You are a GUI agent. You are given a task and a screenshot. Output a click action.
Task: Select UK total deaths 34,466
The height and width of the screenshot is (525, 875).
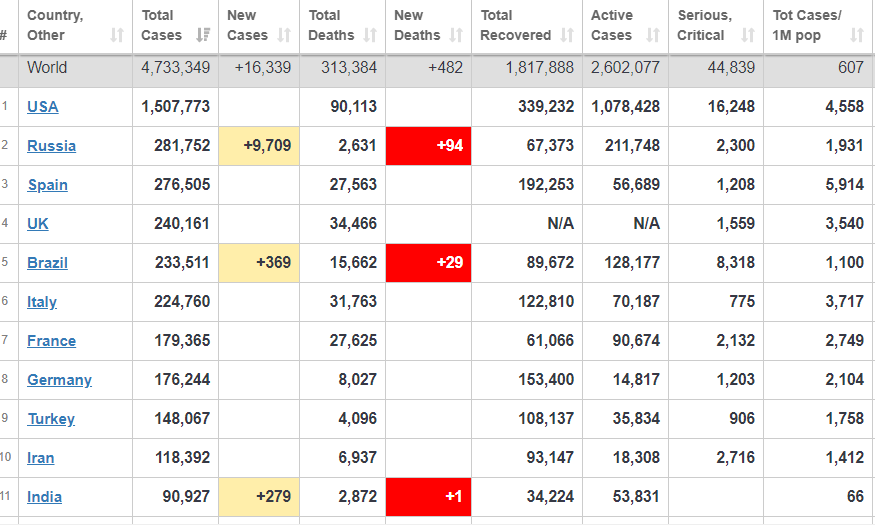[x=353, y=224]
